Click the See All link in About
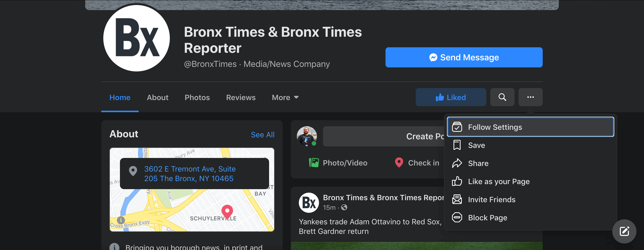The image size is (644, 250). point(263,135)
